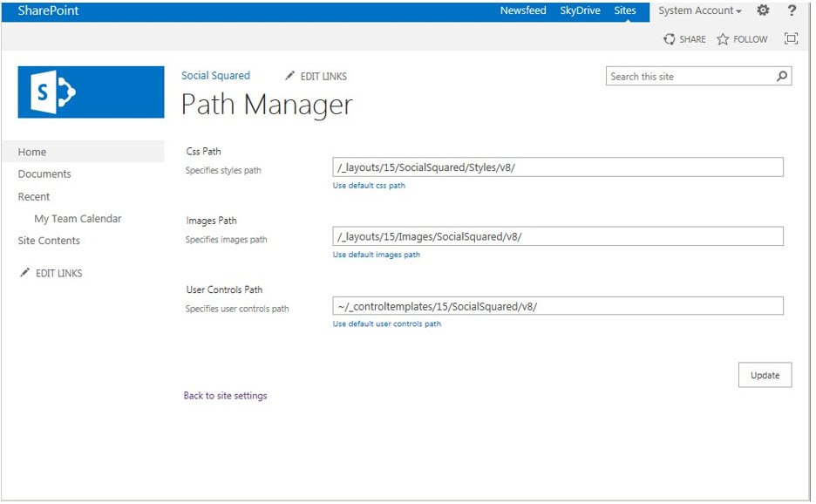Click the search magnifier icon
This screenshot has height=504, width=816.
[x=782, y=76]
